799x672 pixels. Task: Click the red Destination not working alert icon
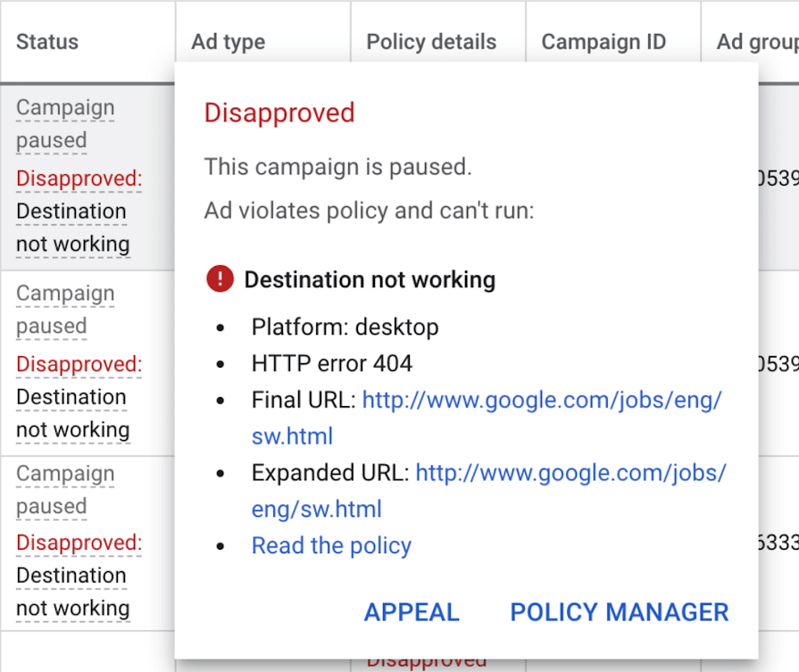(220, 279)
